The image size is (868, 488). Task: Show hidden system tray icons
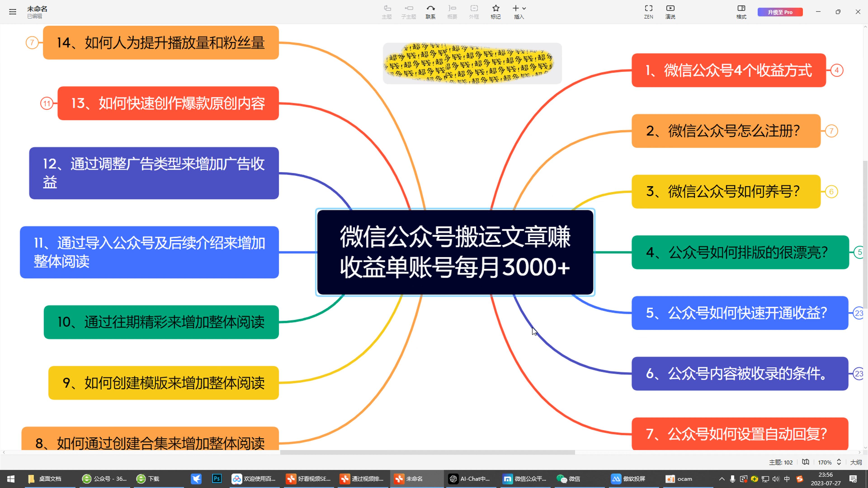pos(722,479)
